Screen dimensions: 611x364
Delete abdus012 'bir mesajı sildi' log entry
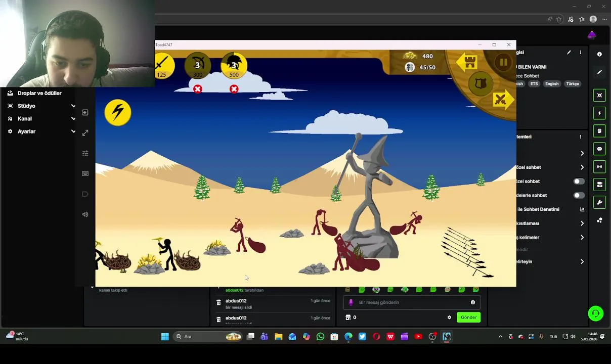219,302
